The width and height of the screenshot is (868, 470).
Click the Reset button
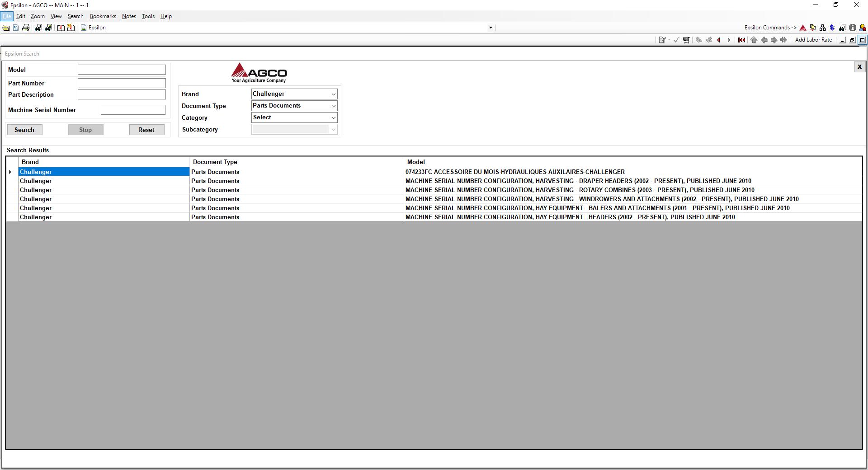click(x=146, y=130)
